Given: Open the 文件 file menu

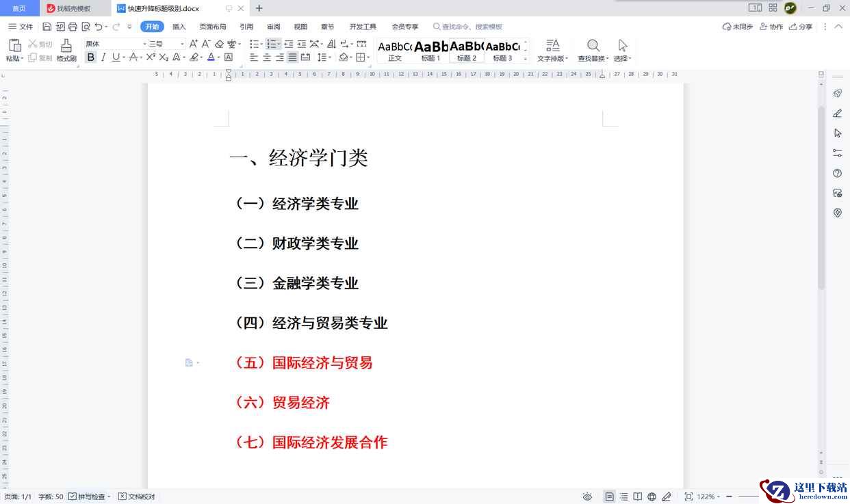Looking at the screenshot, I should tap(21, 27).
